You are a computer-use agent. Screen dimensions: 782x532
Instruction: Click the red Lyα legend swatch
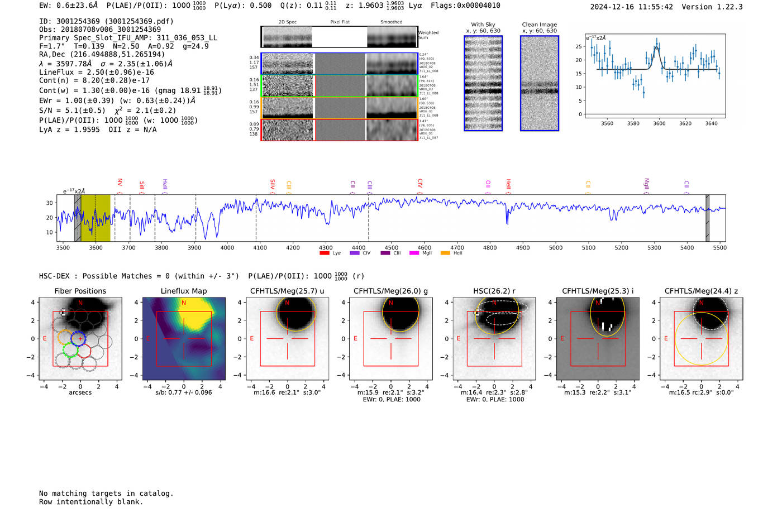click(x=324, y=253)
